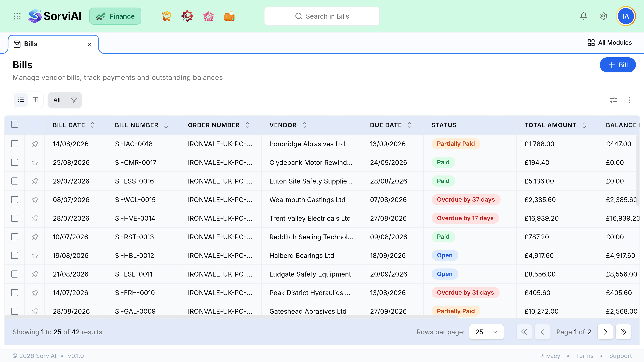Sort by Vendor column

coord(304,125)
